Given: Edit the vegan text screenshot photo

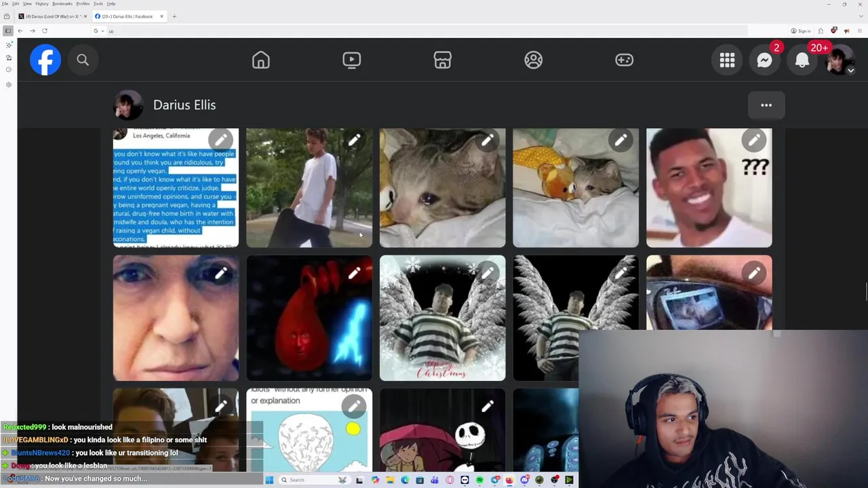Looking at the screenshot, I should pos(221,140).
